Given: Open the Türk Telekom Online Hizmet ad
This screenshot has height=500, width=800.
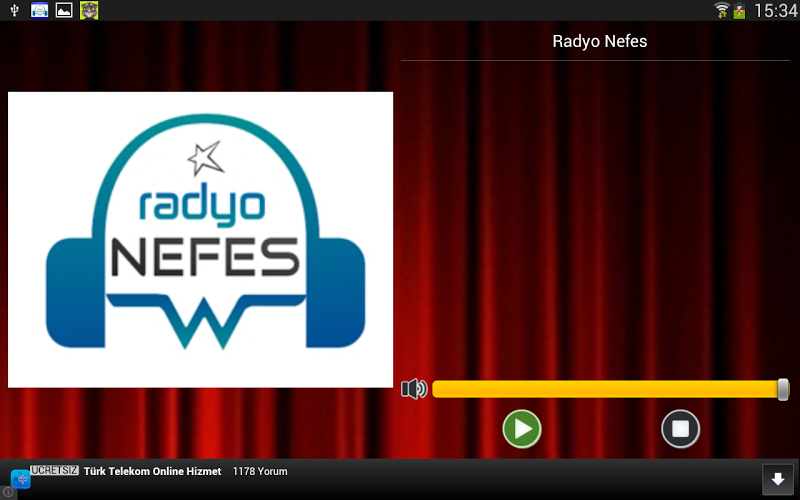Looking at the screenshot, I should point(152,471).
